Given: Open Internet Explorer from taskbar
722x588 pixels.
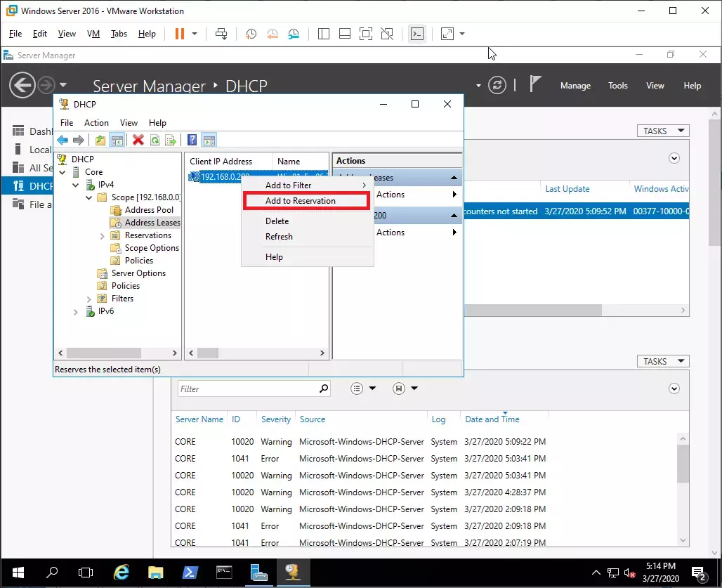Looking at the screenshot, I should 121,573.
